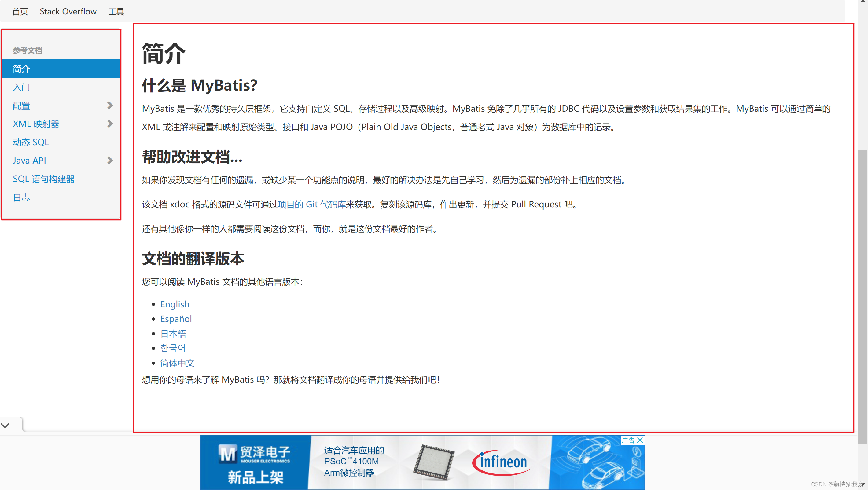Open the 日志 sidebar link
This screenshot has width=868, height=490.
[22, 197]
